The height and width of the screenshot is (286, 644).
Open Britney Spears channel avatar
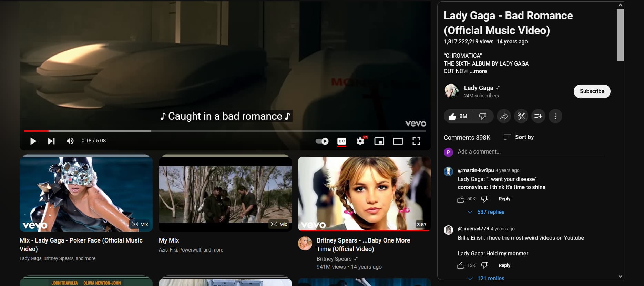[305, 244]
